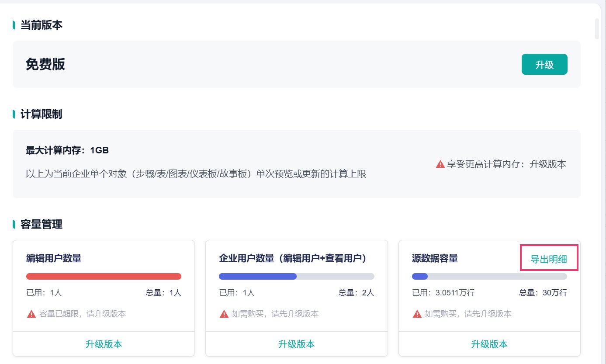The height and width of the screenshot is (364, 606).
Task: Open 升级版本 under 源数据容量 card
Action: [489, 344]
